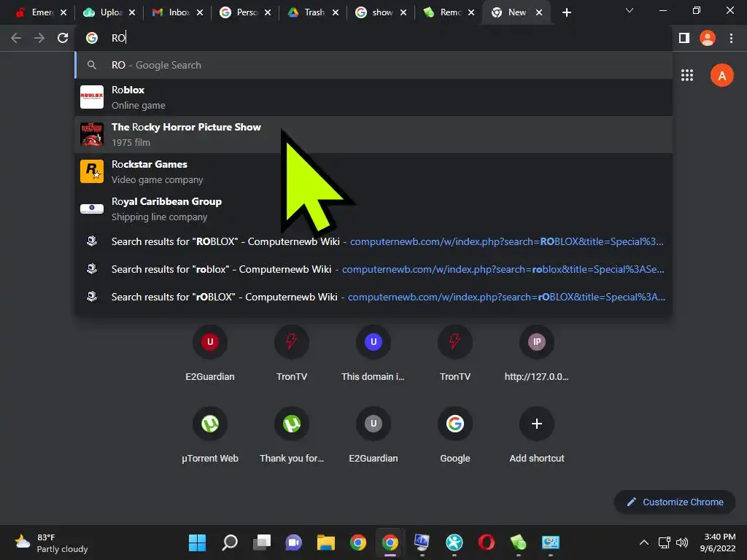Image resolution: width=747 pixels, height=560 pixels.
Task: Open Opera browser from the taskbar
Action: coord(486,542)
